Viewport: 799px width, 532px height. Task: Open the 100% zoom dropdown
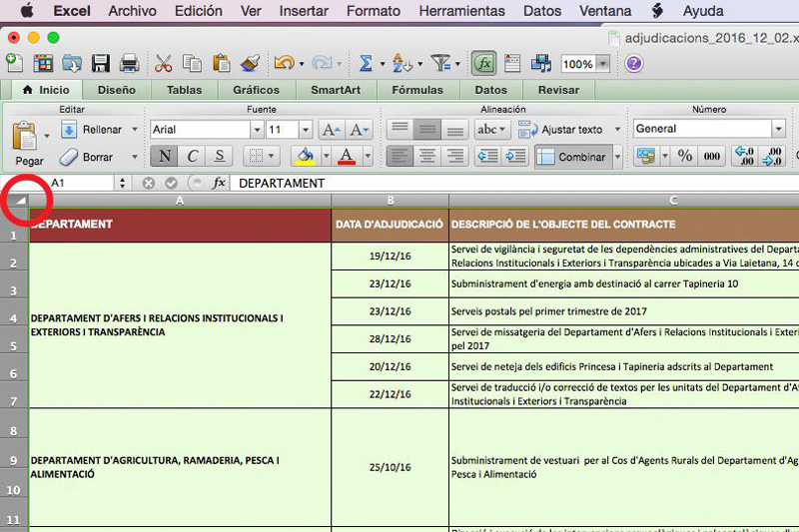[x=603, y=64]
